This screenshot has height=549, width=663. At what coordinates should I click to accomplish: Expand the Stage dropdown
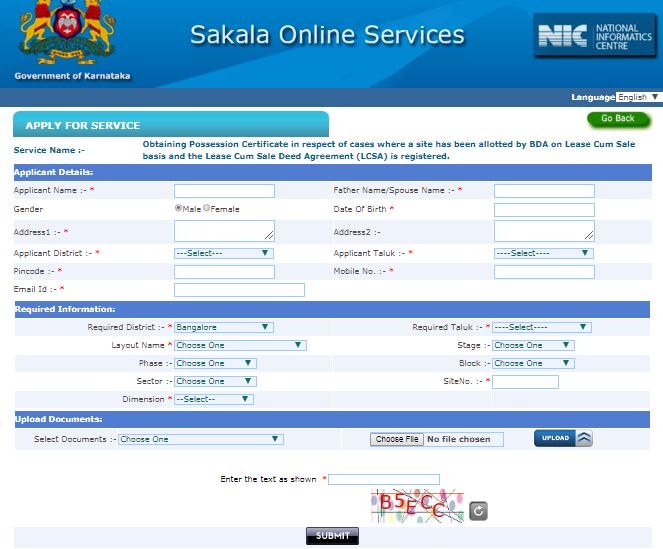pos(533,346)
